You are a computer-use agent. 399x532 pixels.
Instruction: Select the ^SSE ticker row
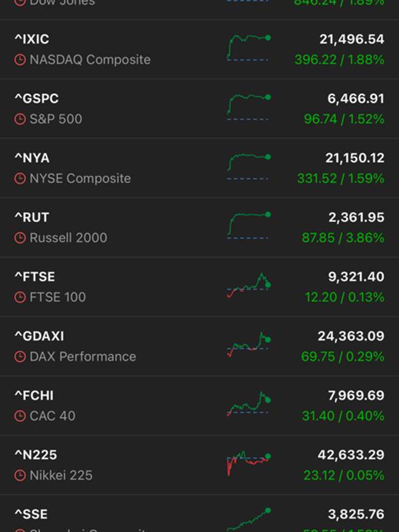pos(199,513)
